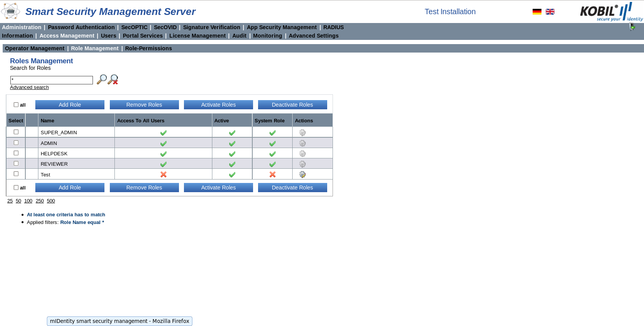Click the top Remove Roles button
644x326 pixels.
(x=144, y=105)
